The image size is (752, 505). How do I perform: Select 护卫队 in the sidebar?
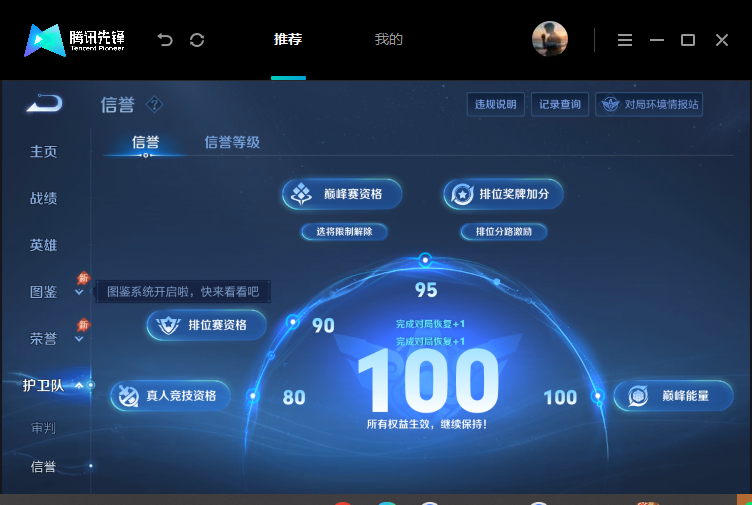tap(43, 385)
